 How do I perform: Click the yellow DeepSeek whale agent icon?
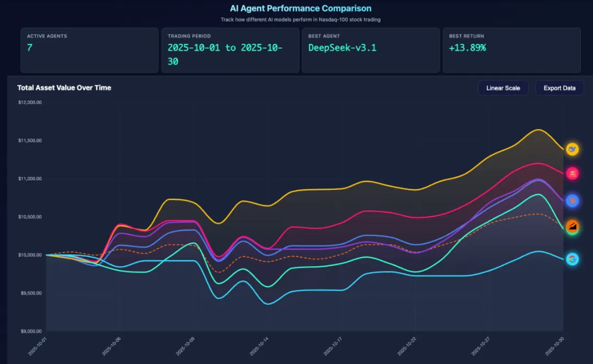pyautogui.click(x=572, y=149)
